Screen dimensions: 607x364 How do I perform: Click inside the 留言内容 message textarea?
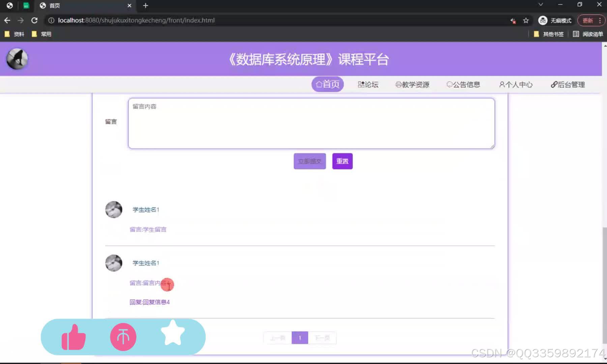click(310, 123)
